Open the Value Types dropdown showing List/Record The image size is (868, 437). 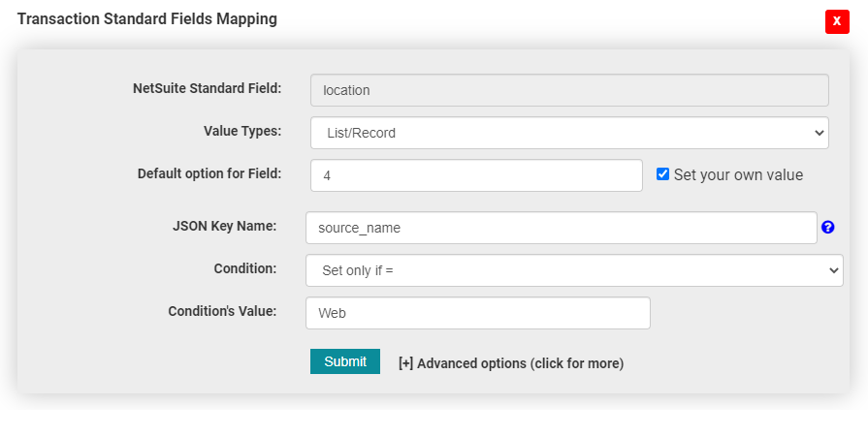click(x=569, y=133)
